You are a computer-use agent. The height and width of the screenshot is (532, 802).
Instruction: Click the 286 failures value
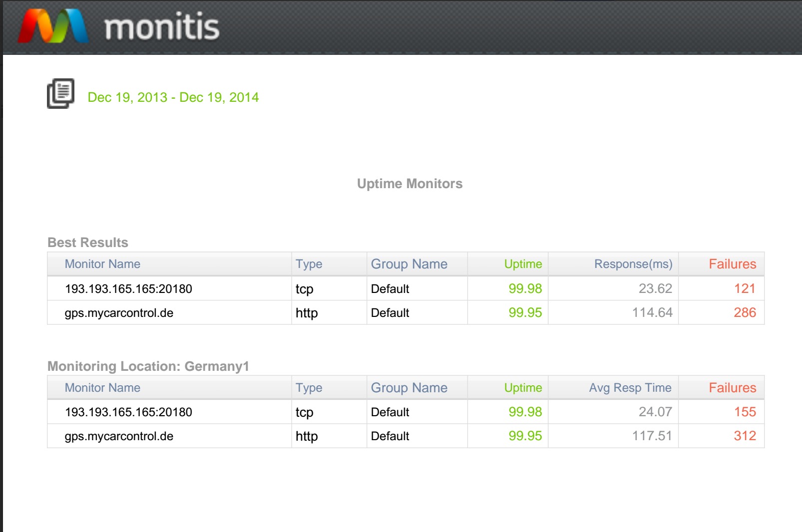tap(745, 313)
